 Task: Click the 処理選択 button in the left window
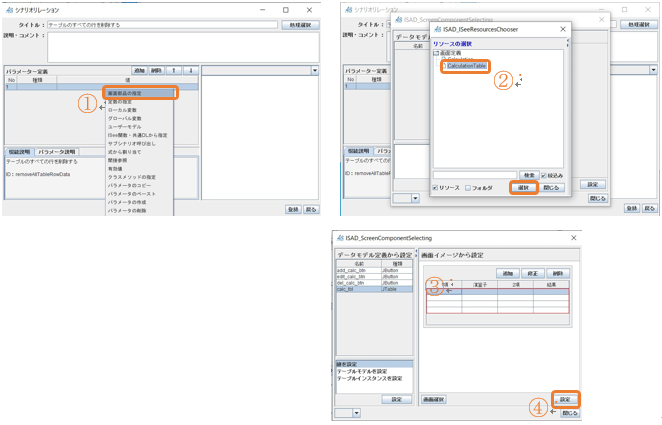pyautogui.click(x=300, y=25)
